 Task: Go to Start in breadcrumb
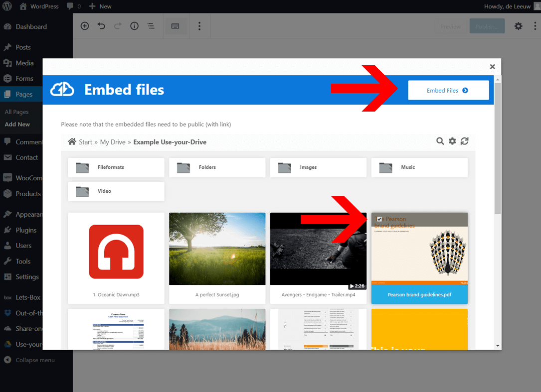pos(85,142)
